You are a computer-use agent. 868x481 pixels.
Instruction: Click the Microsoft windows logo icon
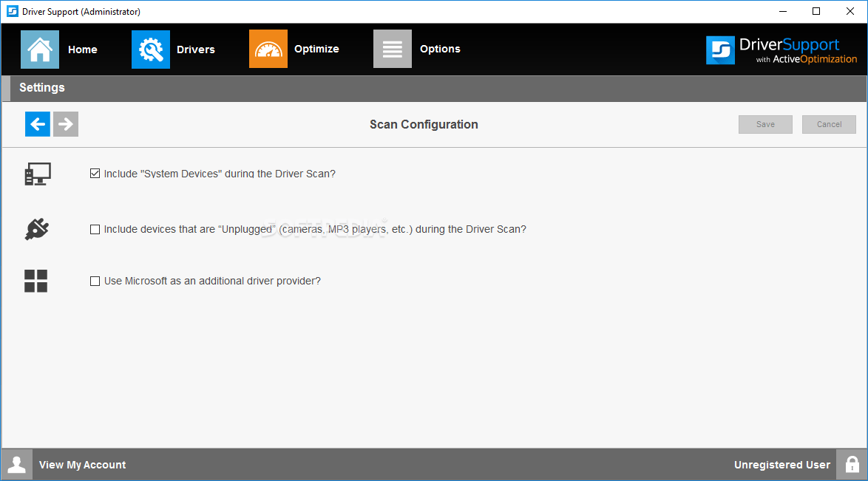pyautogui.click(x=36, y=282)
